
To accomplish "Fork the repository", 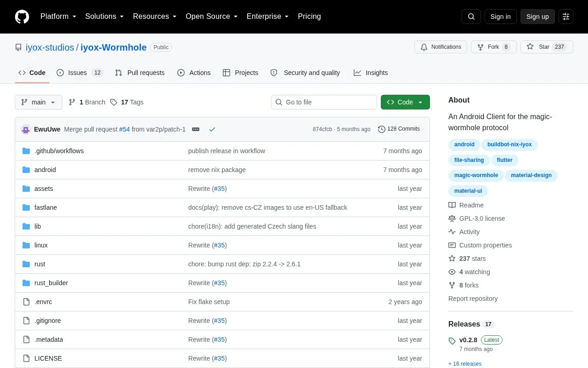I will pos(494,47).
